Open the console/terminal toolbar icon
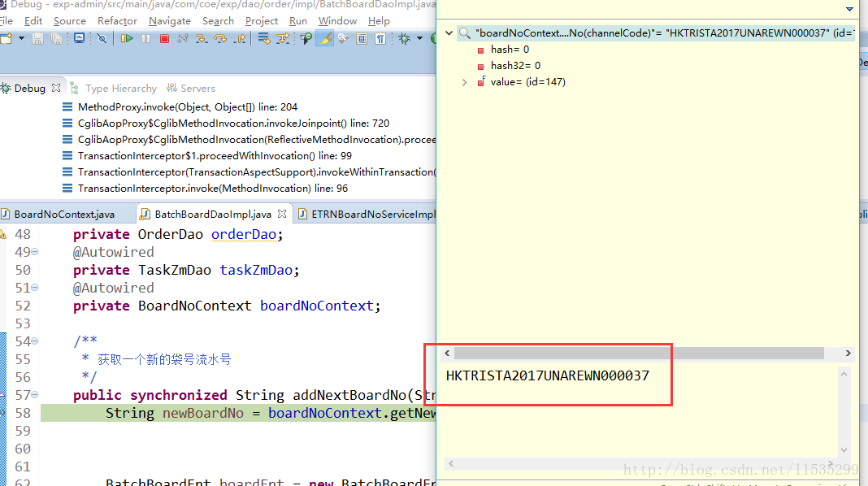This screenshot has width=868, height=486. click(x=79, y=38)
